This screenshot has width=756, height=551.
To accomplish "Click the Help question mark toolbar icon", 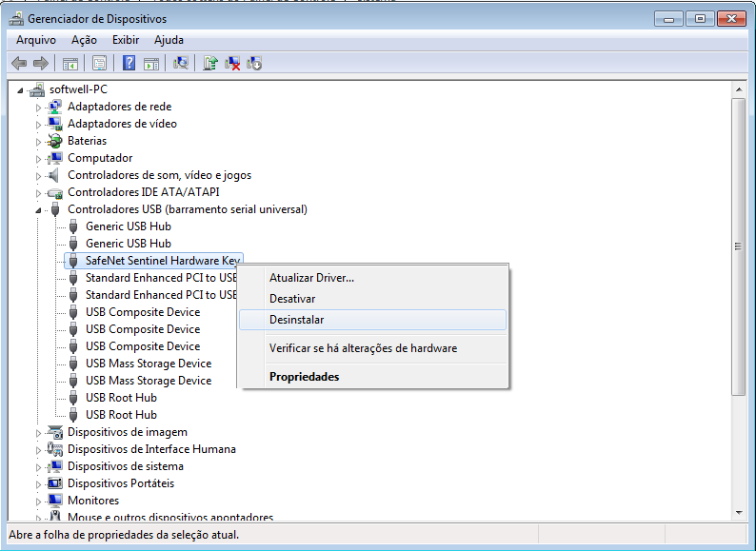I will (129, 64).
